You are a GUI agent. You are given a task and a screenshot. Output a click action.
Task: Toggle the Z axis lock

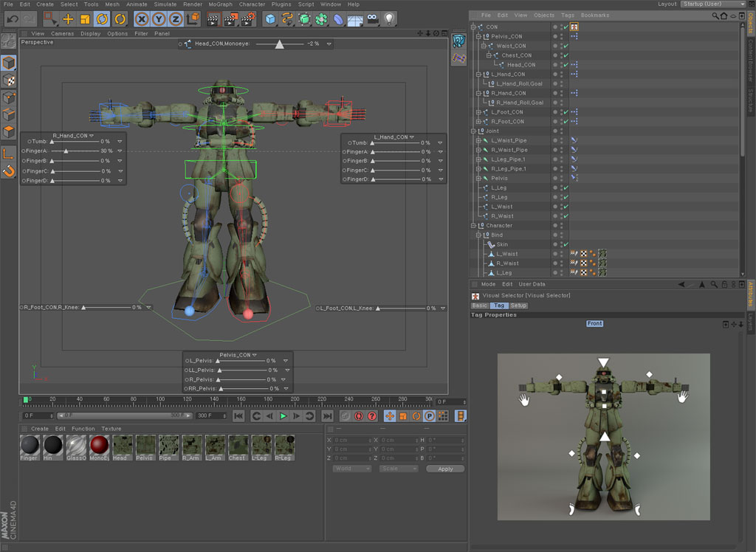[176, 19]
